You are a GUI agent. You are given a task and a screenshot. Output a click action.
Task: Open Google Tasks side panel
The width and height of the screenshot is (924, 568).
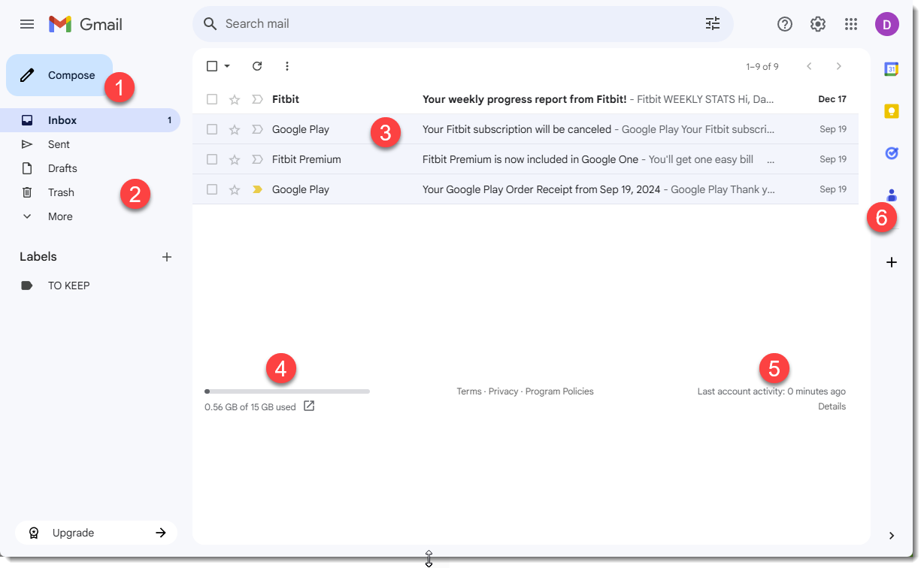click(892, 153)
